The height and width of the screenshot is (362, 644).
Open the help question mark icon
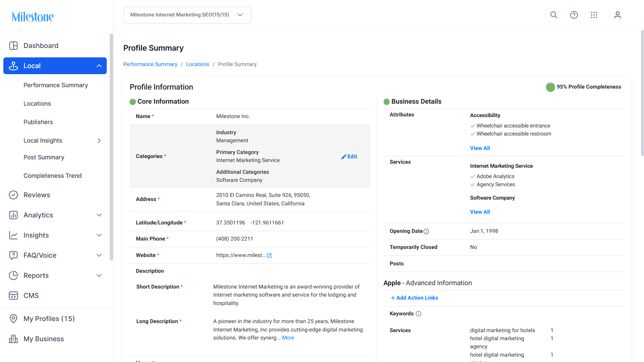(x=574, y=15)
